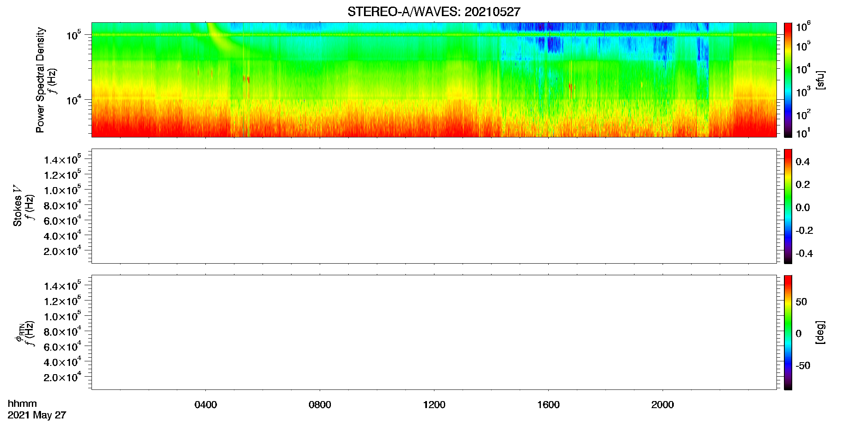Click the [sfu] unit label

pos(820,80)
